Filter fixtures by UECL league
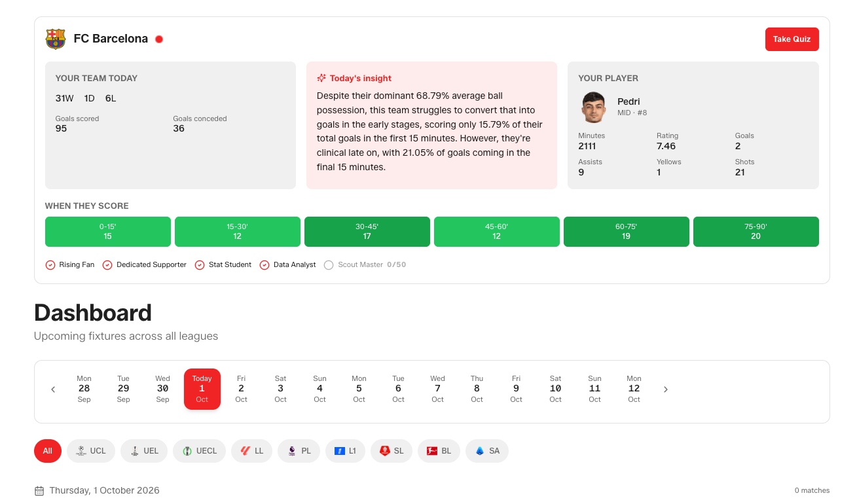This screenshot has height=504, width=857. click(199, 451)
